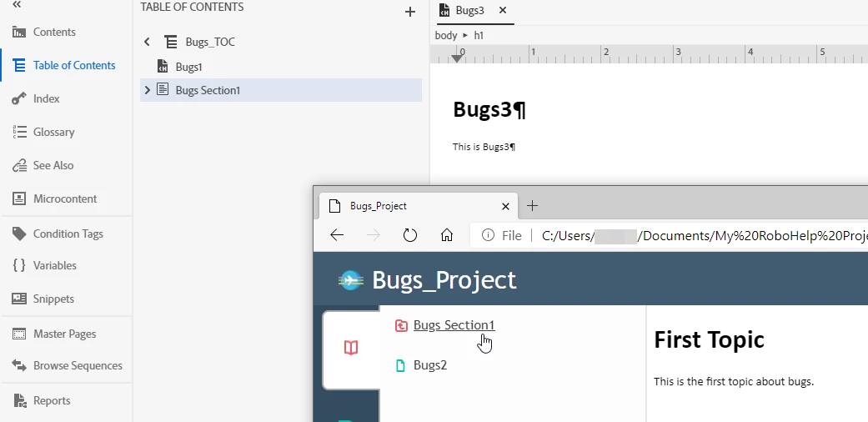Click the Reports icon
The height and width of the screenshot is (422, 868).
[x=19, y=400]
